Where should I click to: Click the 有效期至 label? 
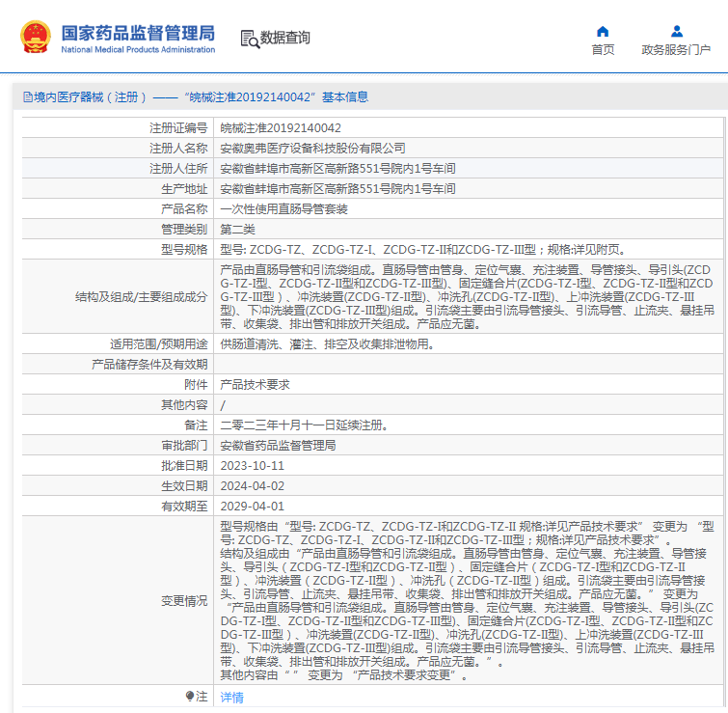pos(184,507)
